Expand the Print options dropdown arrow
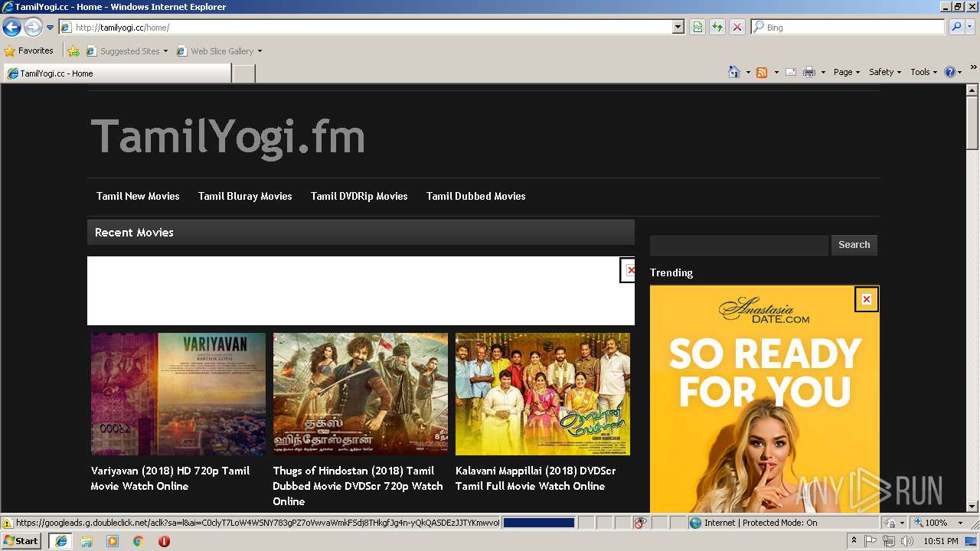The height and width of the screenshot is (551, 980). click(823, 72)
